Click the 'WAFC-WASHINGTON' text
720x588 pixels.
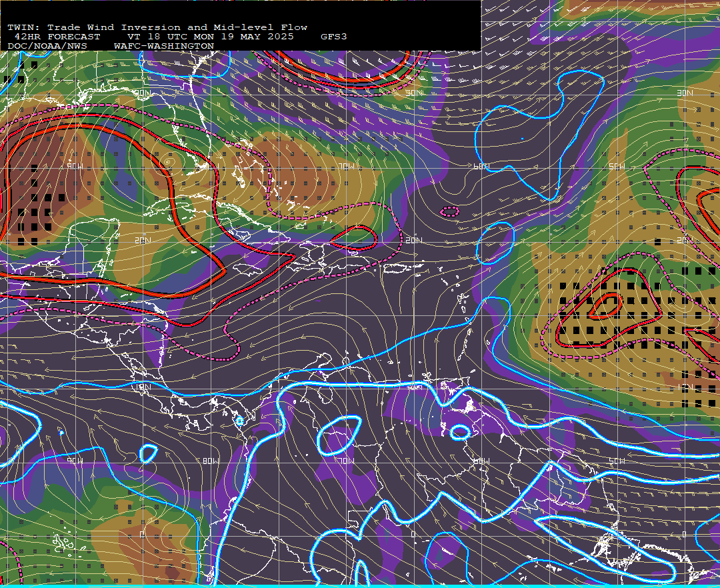[x=164, y=47]
